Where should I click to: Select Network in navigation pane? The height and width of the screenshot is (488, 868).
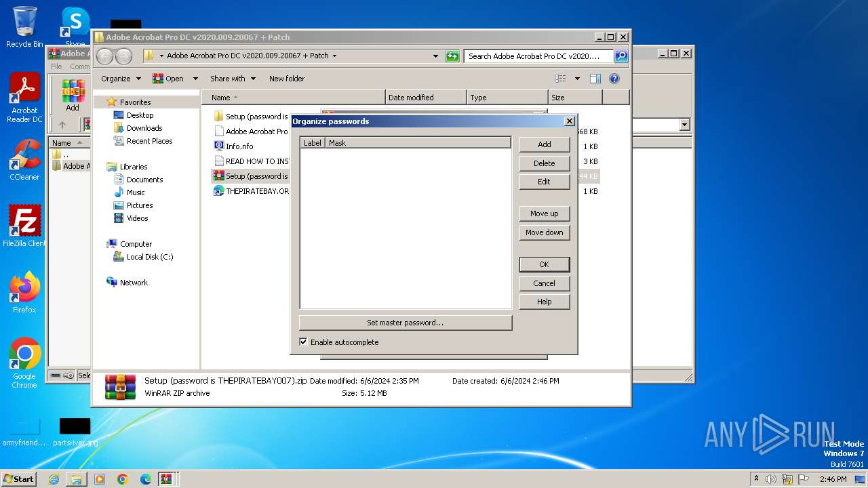(x=134, y=283)
